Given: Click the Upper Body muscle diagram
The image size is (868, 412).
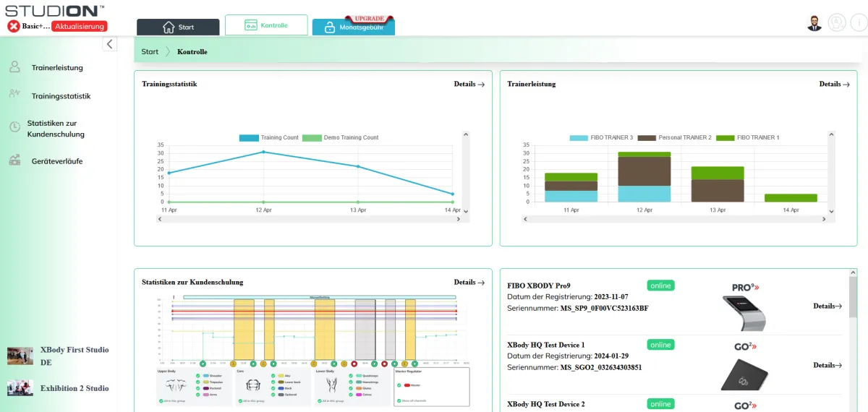Looking at the screenshot, I should [176, 385].
